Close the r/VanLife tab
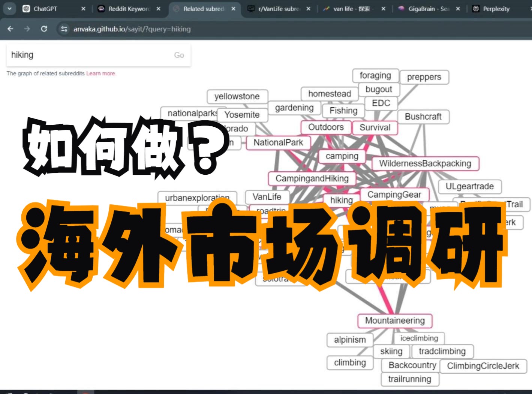This screenshot has width=532, height=394. tap(308, 9)
